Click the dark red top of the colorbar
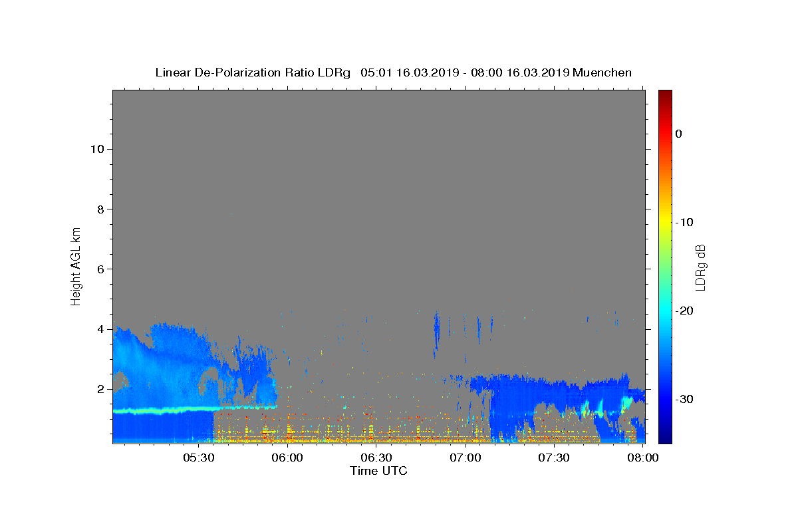Screen dimensions: 798x532 coord(665,94)
